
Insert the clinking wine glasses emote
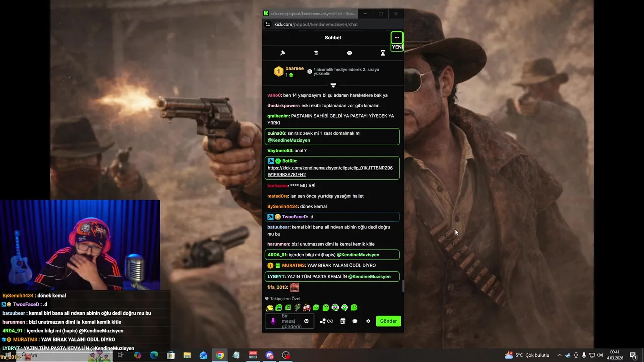[307, 307]
